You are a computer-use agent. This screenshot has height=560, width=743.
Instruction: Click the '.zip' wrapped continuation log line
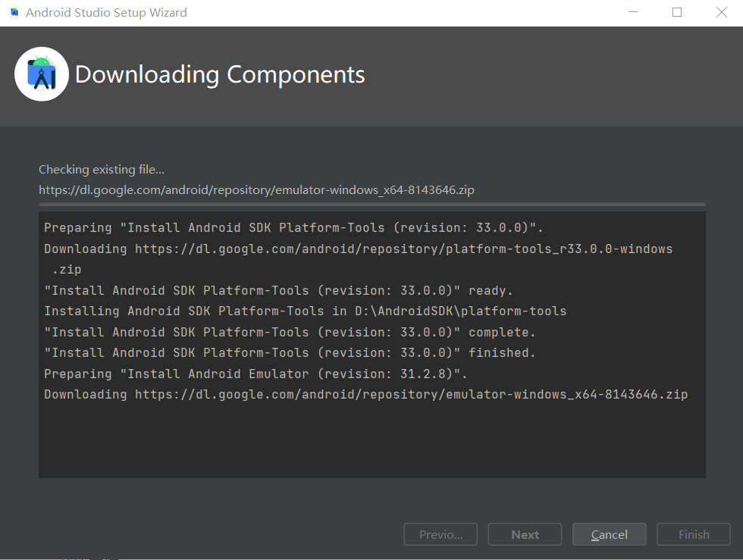[x=67, y=270]
